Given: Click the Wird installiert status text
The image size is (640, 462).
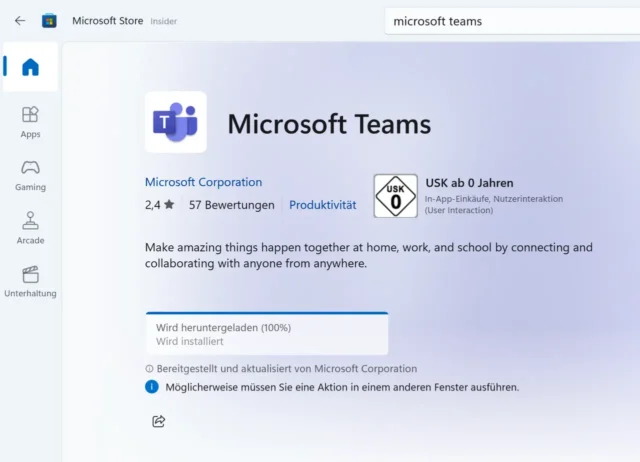Looking at the screenshot, I should click(x=189, y=342).
